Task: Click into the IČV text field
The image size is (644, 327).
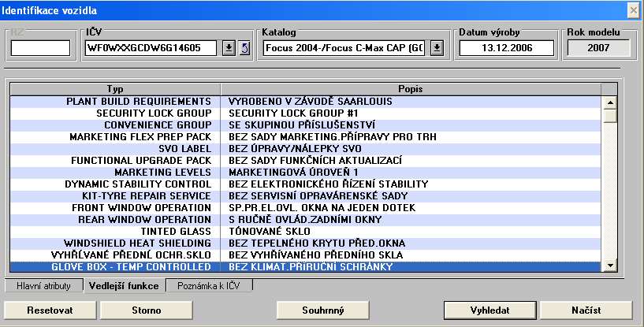Action: pyautogui.click(x=151, y=48)
